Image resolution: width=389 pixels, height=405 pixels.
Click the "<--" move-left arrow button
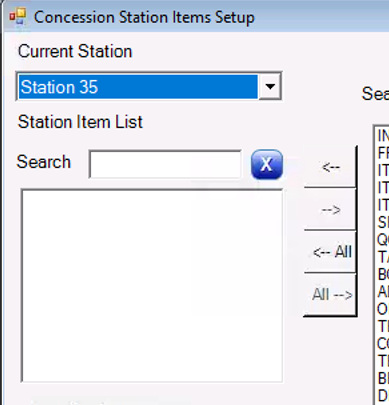tap(330, 166)
